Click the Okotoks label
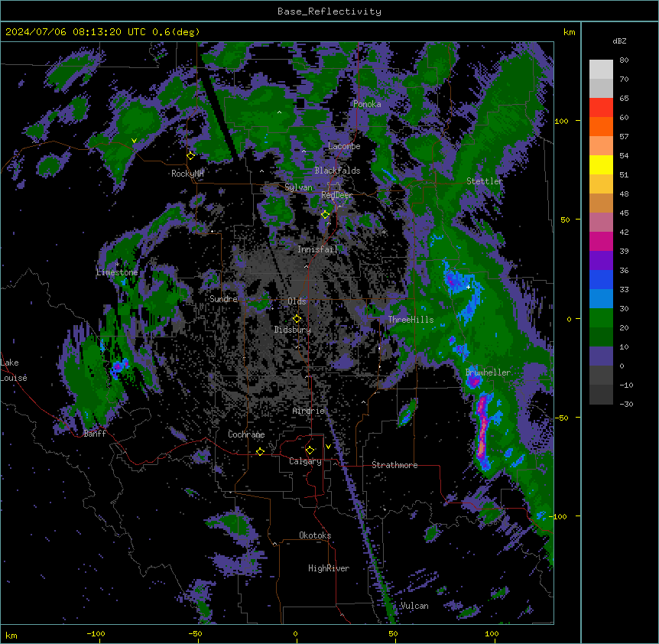659x644 pixels. click(x=315, y=535)
